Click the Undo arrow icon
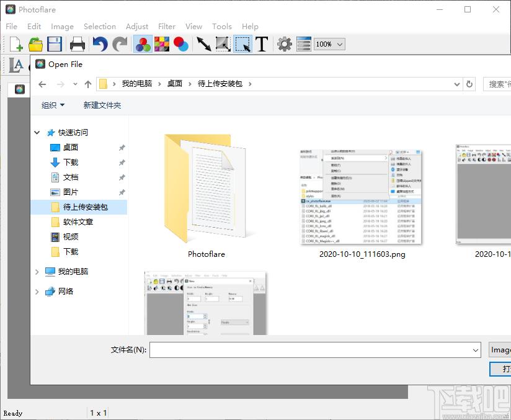 (100, 44)
